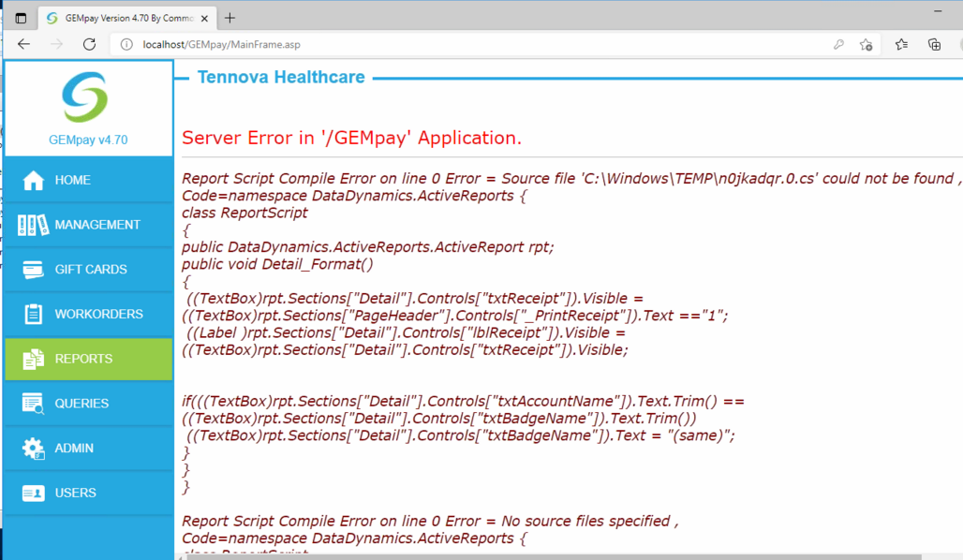
Task: Click the Workorders clipboard icon
Action: [x=33, y=314]
